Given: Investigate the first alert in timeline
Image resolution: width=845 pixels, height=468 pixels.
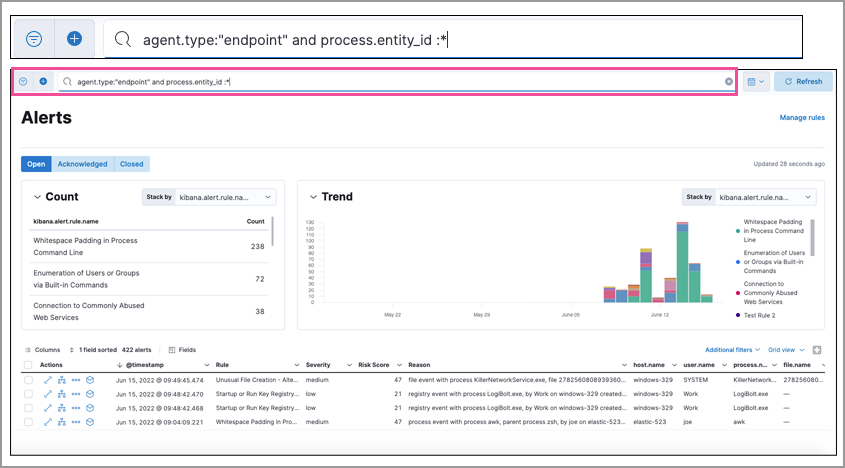Looking at the screenshot, I should (x=91, y=380).
